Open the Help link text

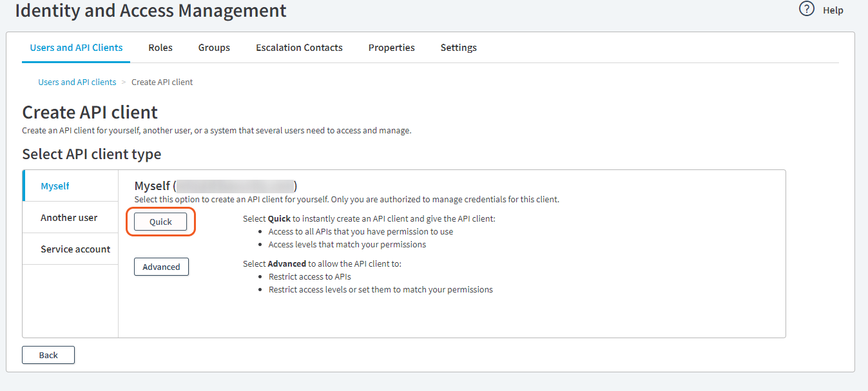point(833,10)
